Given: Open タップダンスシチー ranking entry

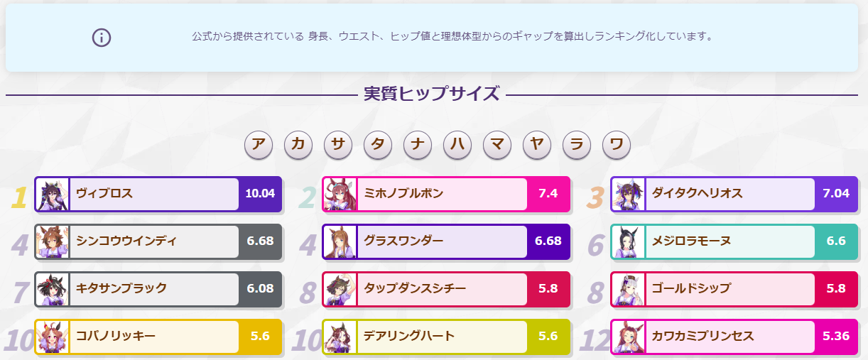Looking at the screenshot, I should (446, 289).
